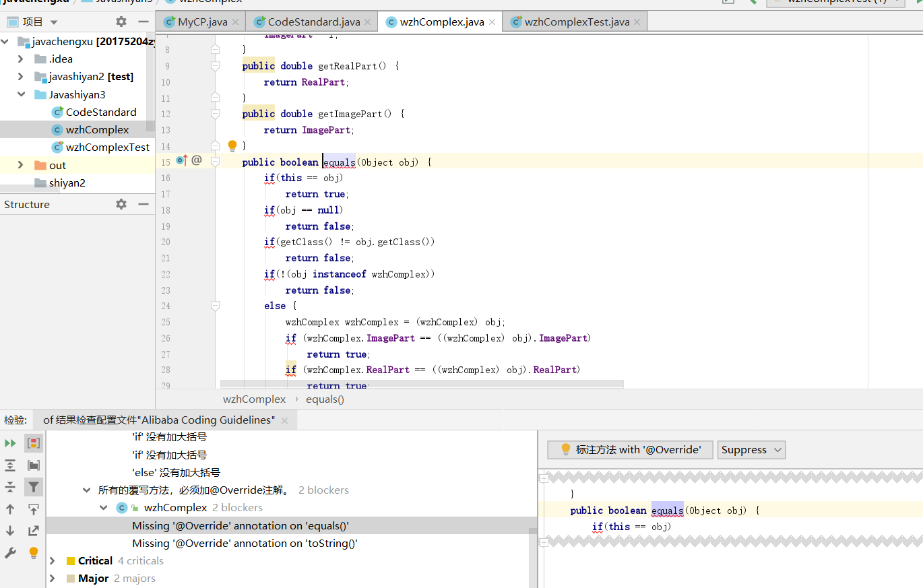The width and height of the screenshot is (923, 588).
Task: Click the class icon beside wzhComplex 2 blockers
Action: pyautogui.click(x=122, y=508)
